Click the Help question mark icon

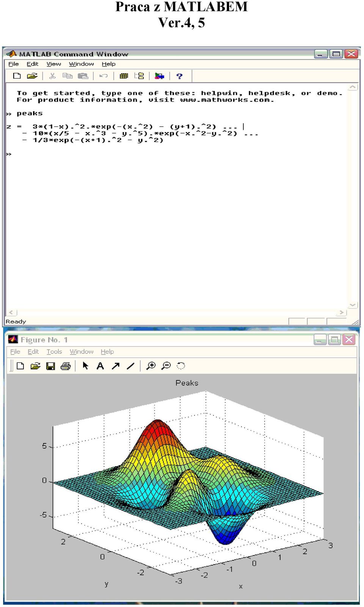[x=179, y=76]
